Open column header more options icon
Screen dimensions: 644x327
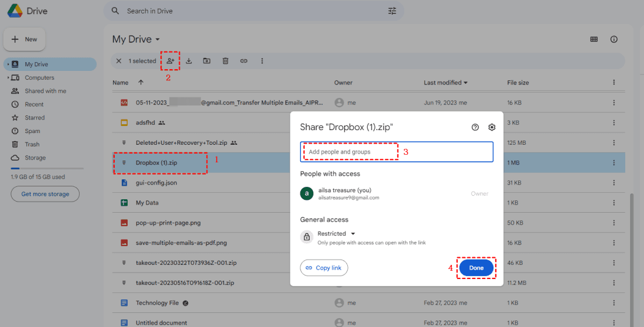[614, 82]
